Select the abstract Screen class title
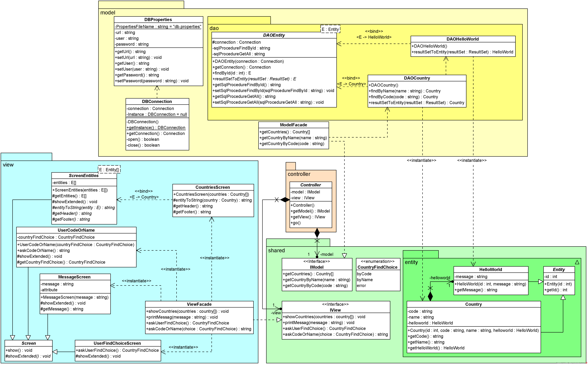This screenshot has height=365, width=588. [29, 343]
